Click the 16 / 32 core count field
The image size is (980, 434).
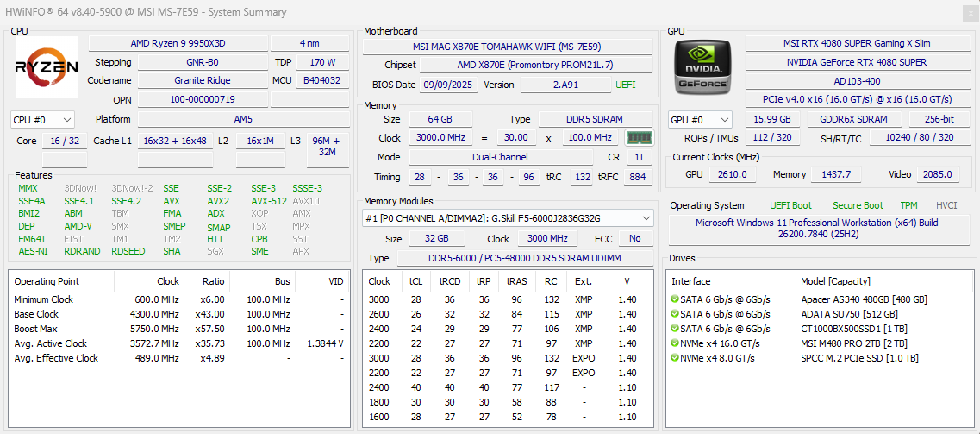click(65, 141)
